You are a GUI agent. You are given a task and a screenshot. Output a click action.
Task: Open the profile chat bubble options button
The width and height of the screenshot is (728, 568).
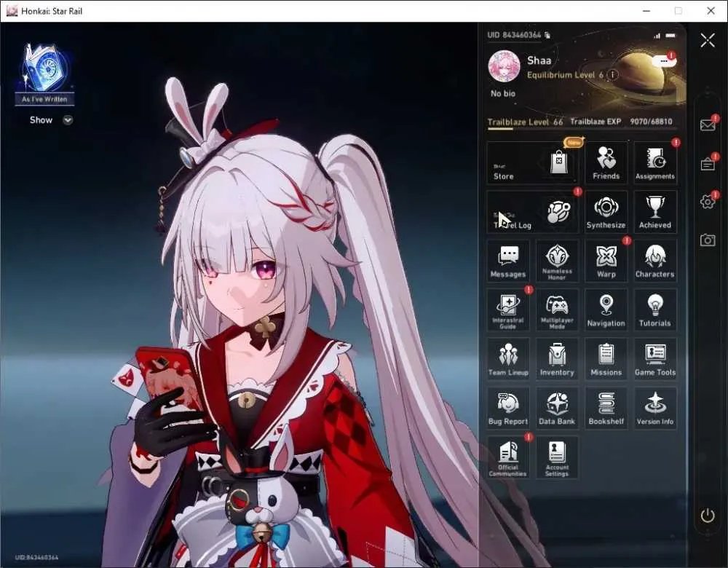(x=664, y=61)
